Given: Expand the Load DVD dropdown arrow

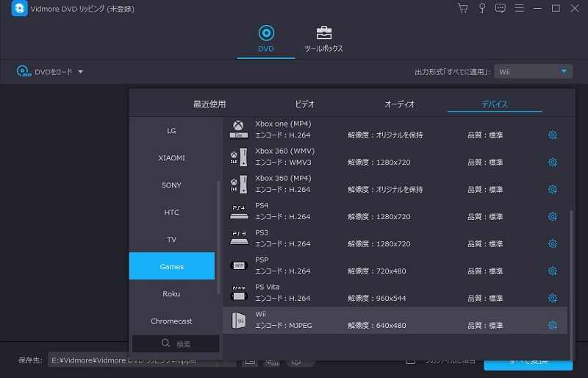Looking at the screenshot, I should (81, 71).
